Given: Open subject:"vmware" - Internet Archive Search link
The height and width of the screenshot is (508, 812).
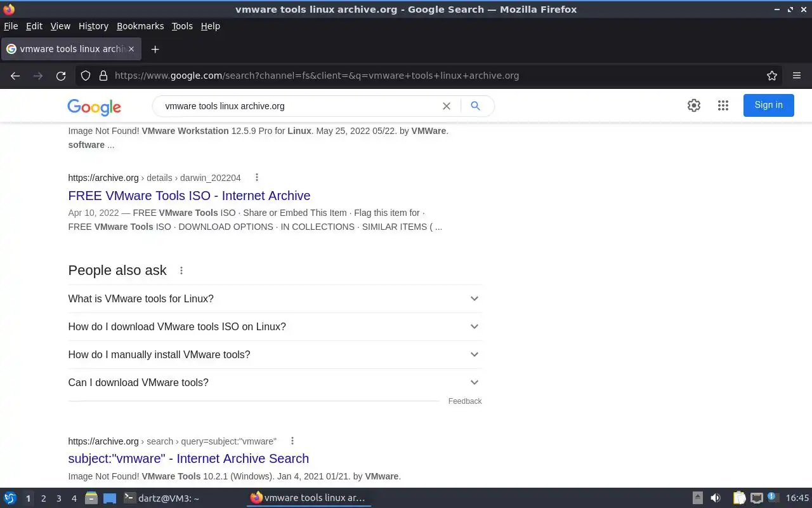Looking at the screenshot, I should 188,458.
